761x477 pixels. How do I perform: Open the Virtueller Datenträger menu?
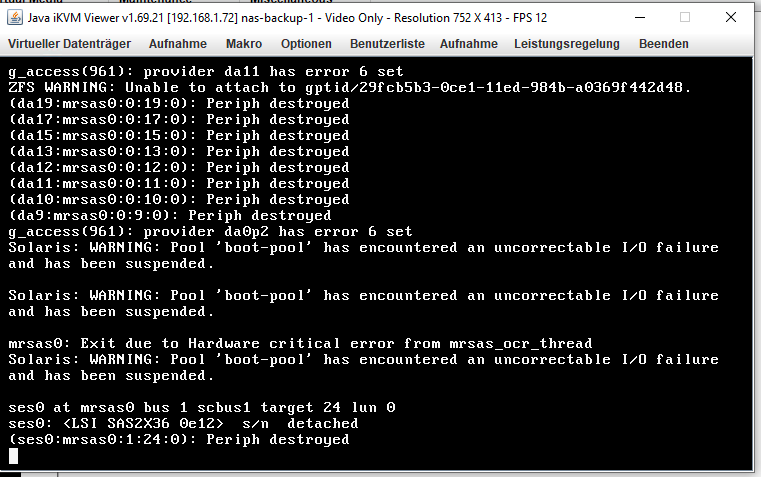click(69, 44)
